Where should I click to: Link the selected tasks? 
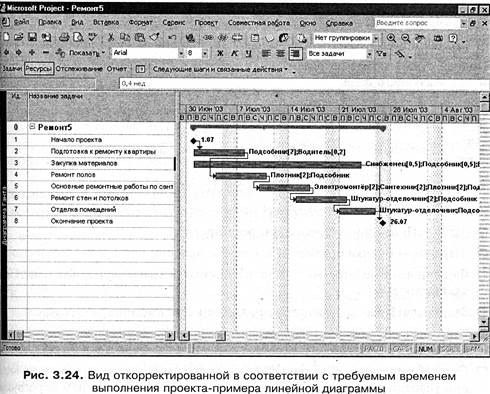click(x=209, y=38)
